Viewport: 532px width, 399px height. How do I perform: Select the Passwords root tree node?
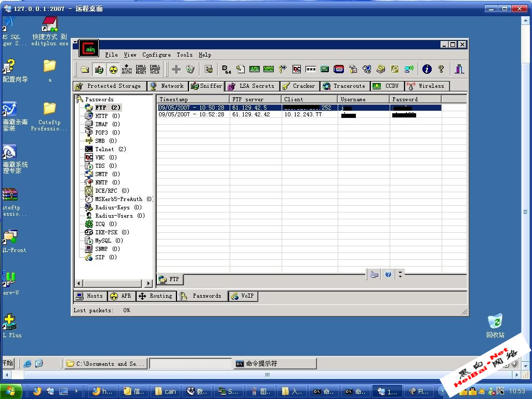click(99, 99)
